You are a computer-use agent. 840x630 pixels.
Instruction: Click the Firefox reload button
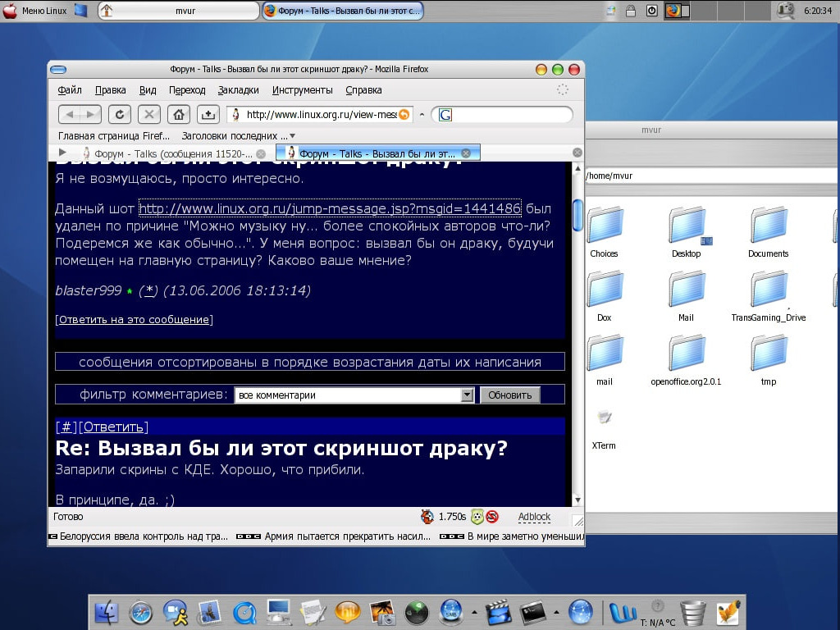coord(120,115)
